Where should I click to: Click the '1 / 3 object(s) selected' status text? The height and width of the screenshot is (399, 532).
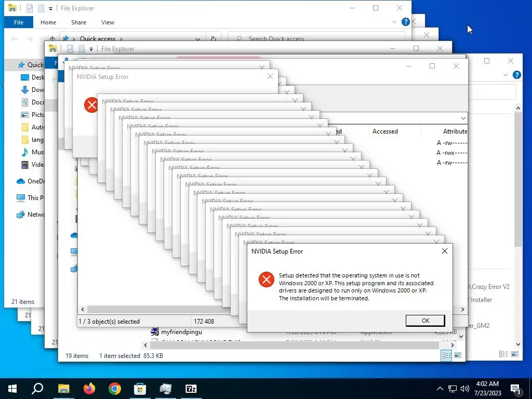pos(109,321)
